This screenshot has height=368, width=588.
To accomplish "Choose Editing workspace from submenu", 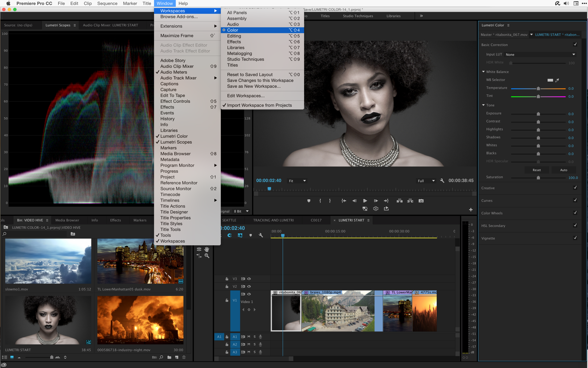I will click(234, 36).
